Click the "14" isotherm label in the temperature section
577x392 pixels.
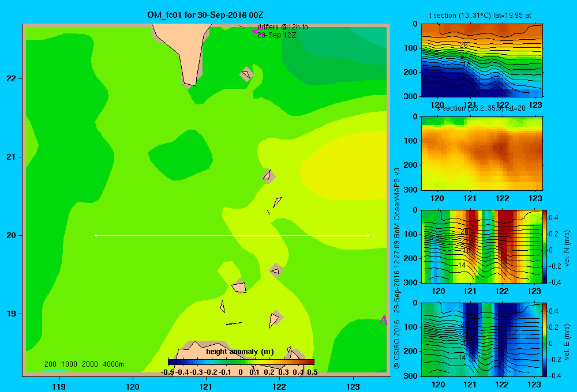click(462, 79)
